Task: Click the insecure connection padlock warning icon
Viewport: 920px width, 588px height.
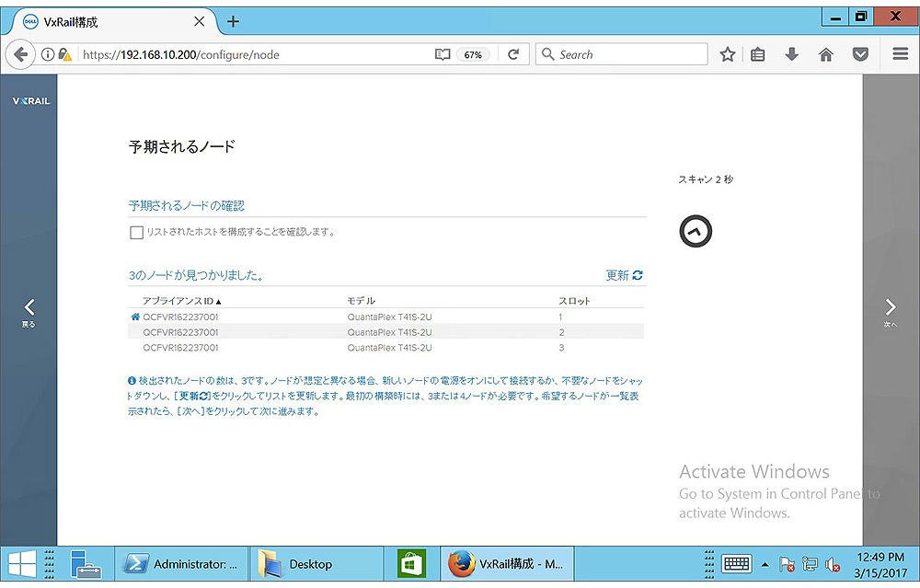Action: tap(64, 54)
